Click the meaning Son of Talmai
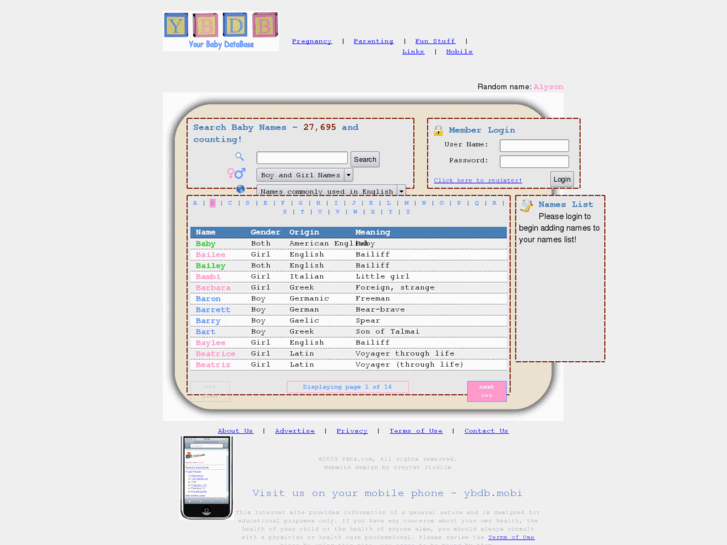 coord(387,332)
